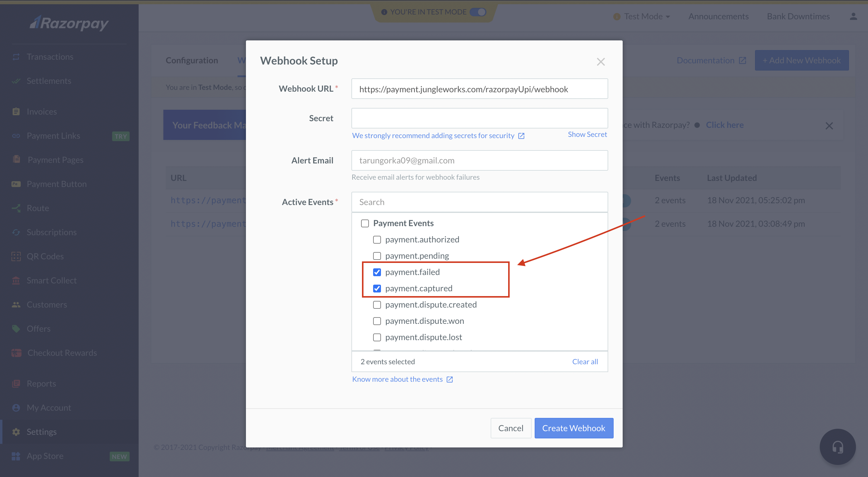
Task: Open App Store sidebar icon
Action: [x=16, y=456]
